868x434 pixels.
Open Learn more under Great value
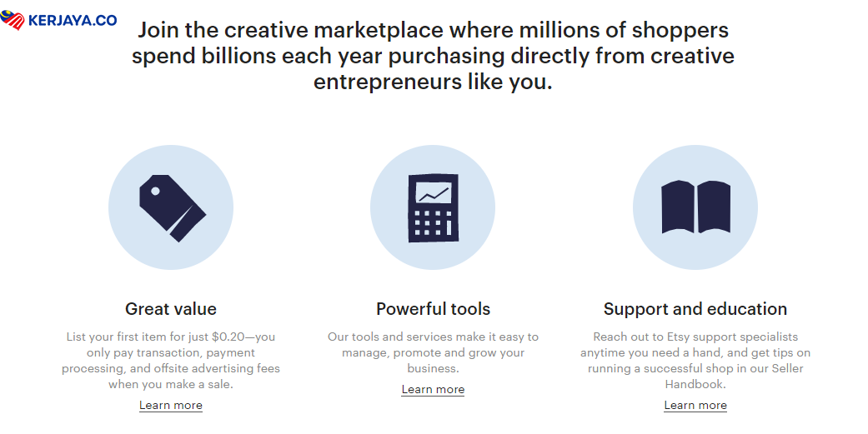171,406
